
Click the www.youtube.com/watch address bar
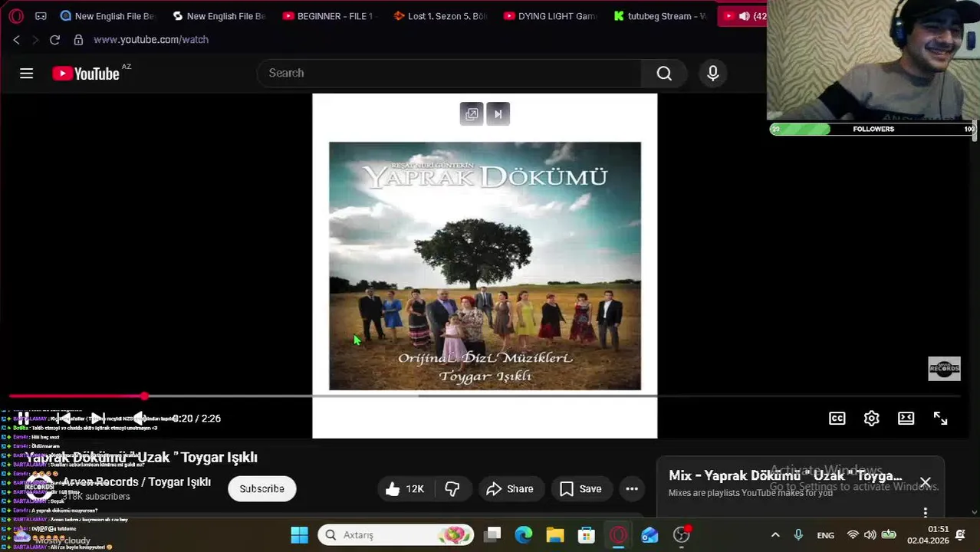coord(151,40)
